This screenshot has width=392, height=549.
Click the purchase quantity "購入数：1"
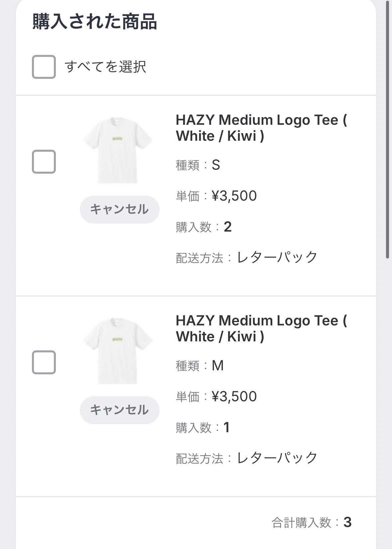[203, 428]
